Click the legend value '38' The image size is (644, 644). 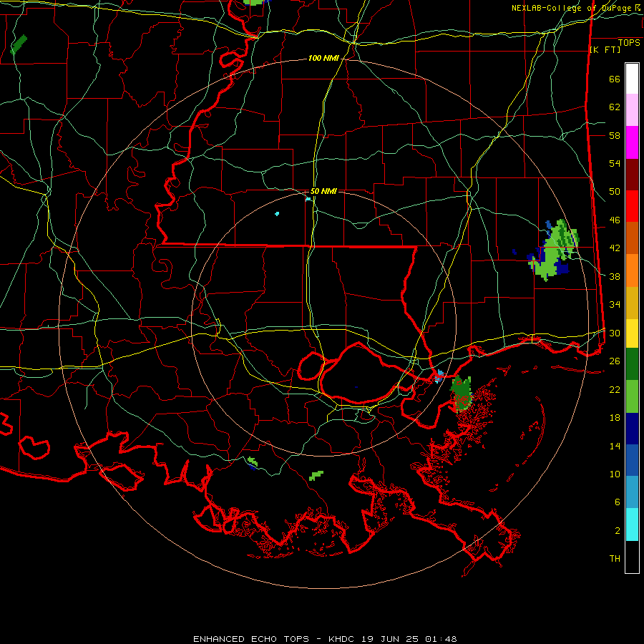tap(615, 277)
